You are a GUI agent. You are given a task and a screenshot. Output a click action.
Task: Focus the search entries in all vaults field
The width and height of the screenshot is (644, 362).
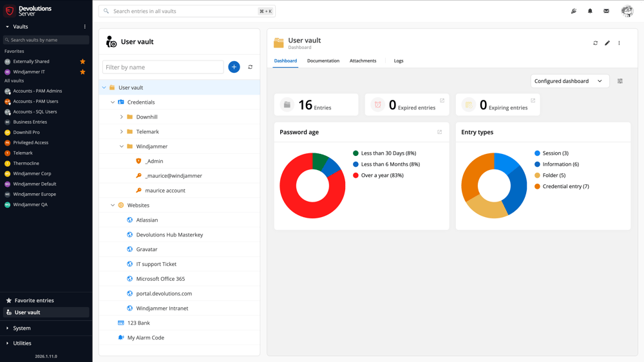[x=187, y=11]
